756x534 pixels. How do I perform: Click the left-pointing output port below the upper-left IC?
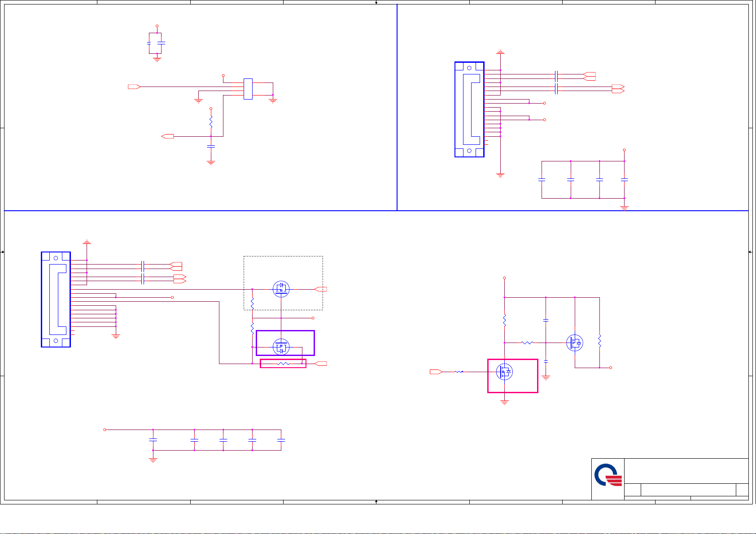pos(167,136)
